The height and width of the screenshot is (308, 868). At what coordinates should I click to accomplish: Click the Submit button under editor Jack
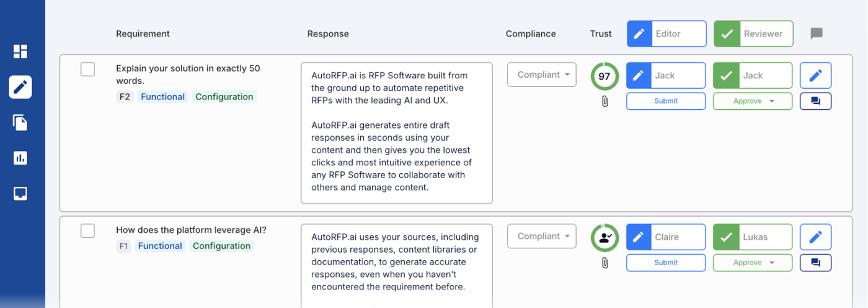coord(666,101)
